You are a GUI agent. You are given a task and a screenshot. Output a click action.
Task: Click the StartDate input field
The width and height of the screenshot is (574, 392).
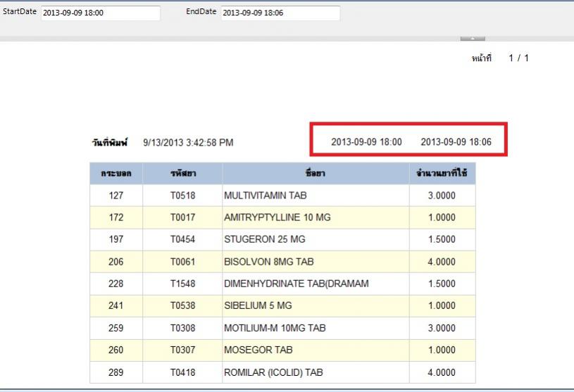pos(100,13)
